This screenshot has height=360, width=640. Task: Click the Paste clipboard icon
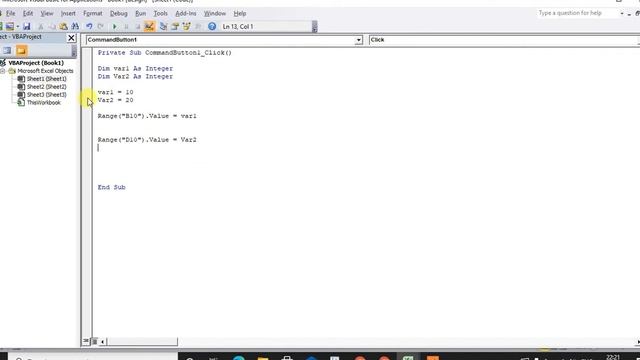coord(63,27)
